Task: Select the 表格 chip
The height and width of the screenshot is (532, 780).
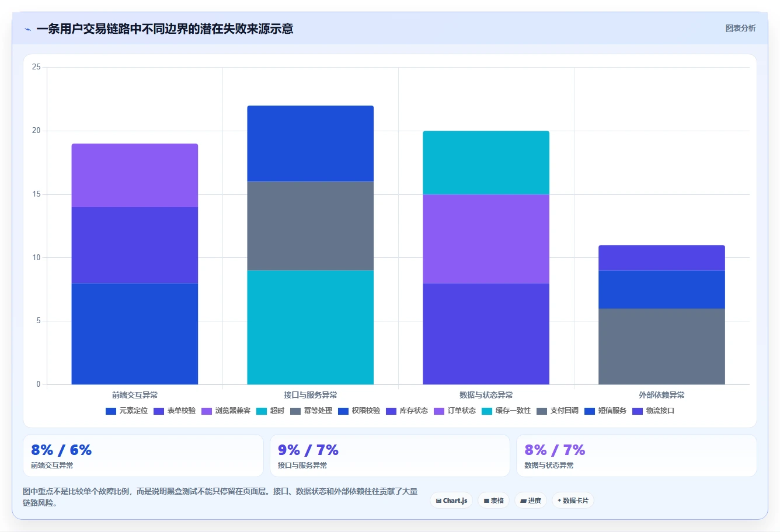Action: coord(493,501)
